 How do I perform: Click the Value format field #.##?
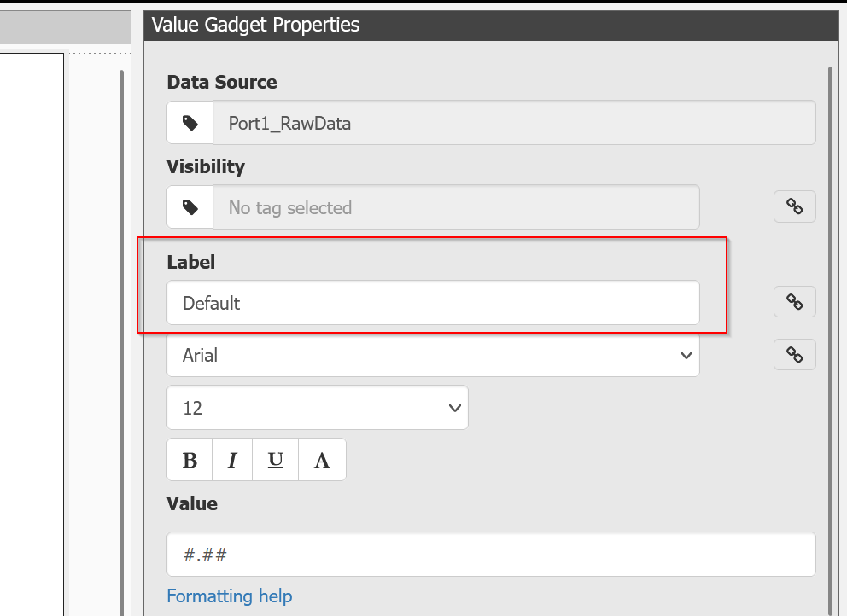pyautogui.click(x=491, y=555)
